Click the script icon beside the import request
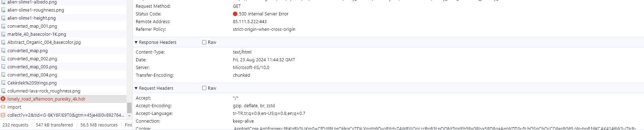 coord(3,107)
